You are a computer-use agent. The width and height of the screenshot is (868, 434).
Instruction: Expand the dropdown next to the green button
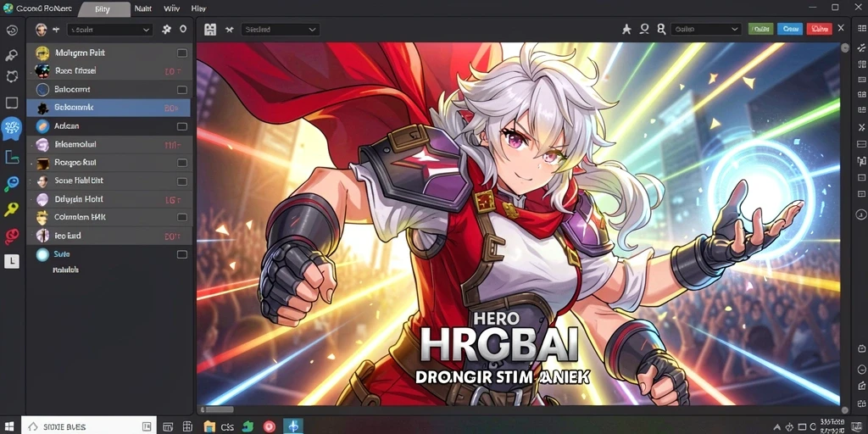(706, 30)
